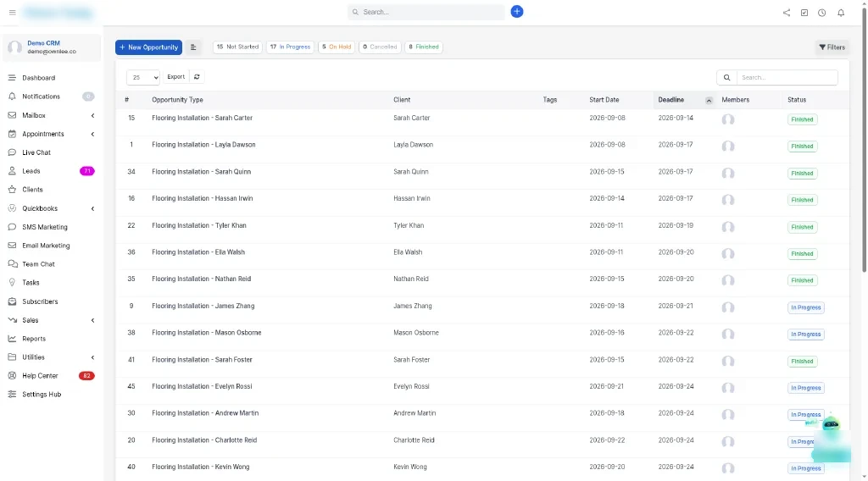Open Flooring Installation - Mason Osborne opportunity

tap(207, 332)
